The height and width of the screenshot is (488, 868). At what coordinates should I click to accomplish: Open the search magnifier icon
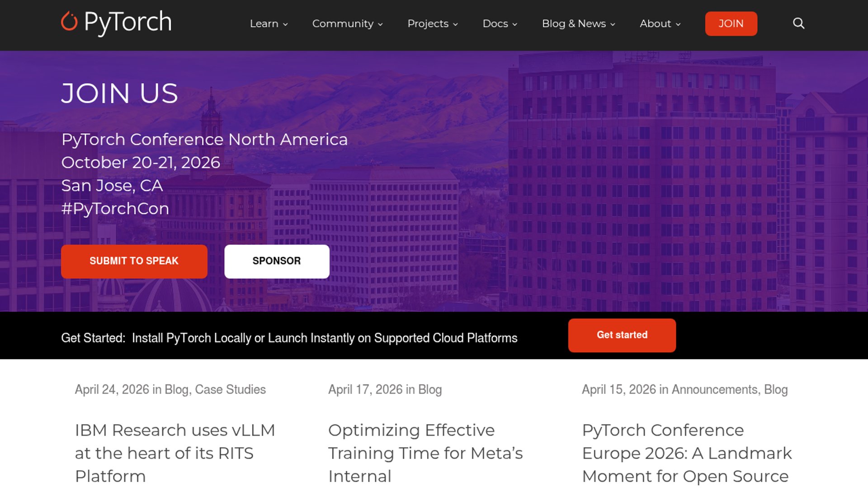click(798, 23)
